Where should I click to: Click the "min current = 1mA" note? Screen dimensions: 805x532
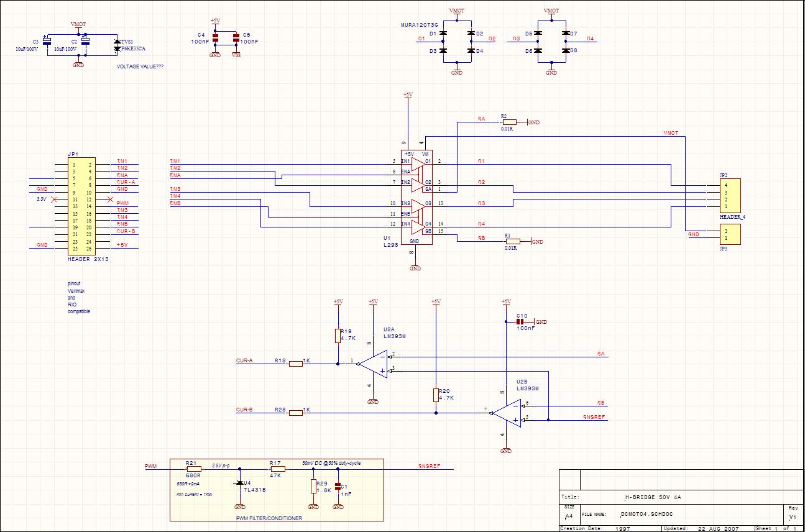[x=195, y=495]
